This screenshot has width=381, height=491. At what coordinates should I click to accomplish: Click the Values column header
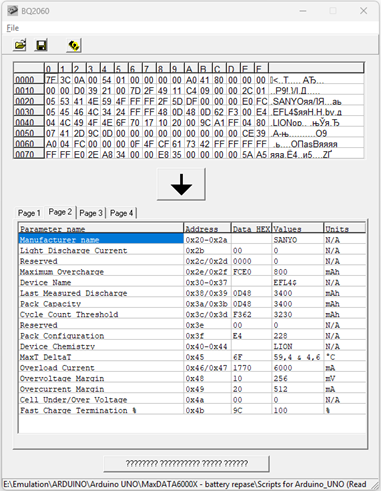[298, 228]
